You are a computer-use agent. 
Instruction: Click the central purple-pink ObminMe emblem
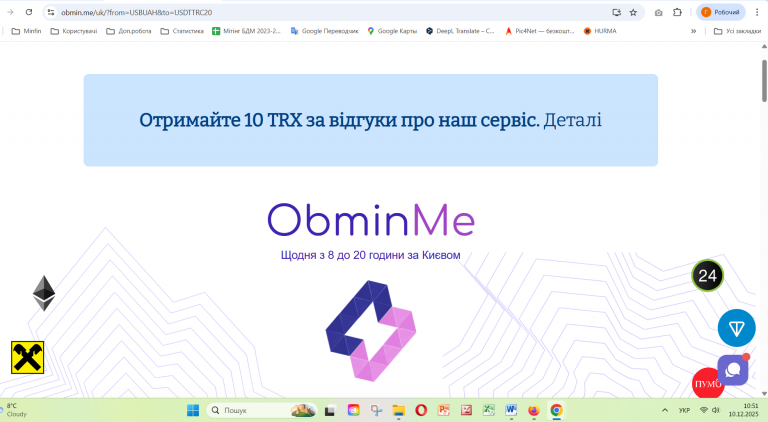tap(371, 331)
